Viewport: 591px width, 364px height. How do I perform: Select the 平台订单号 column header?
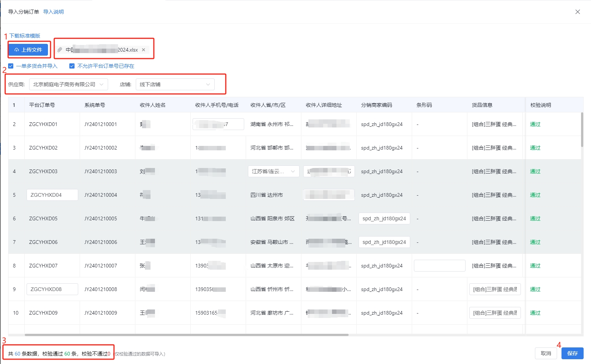[42, 105]
